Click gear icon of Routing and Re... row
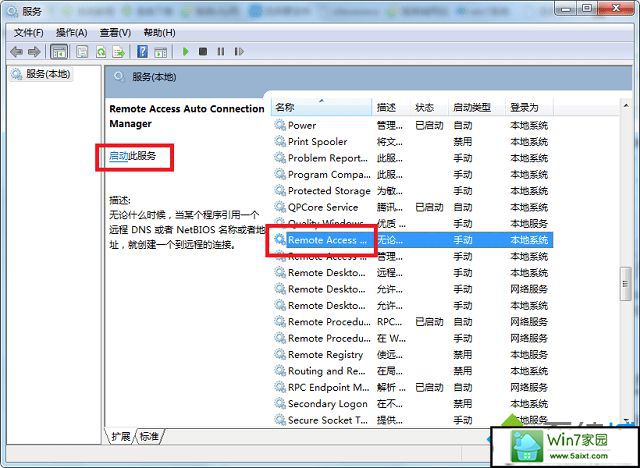The image size is (640, 468). (x=280, y=370)
